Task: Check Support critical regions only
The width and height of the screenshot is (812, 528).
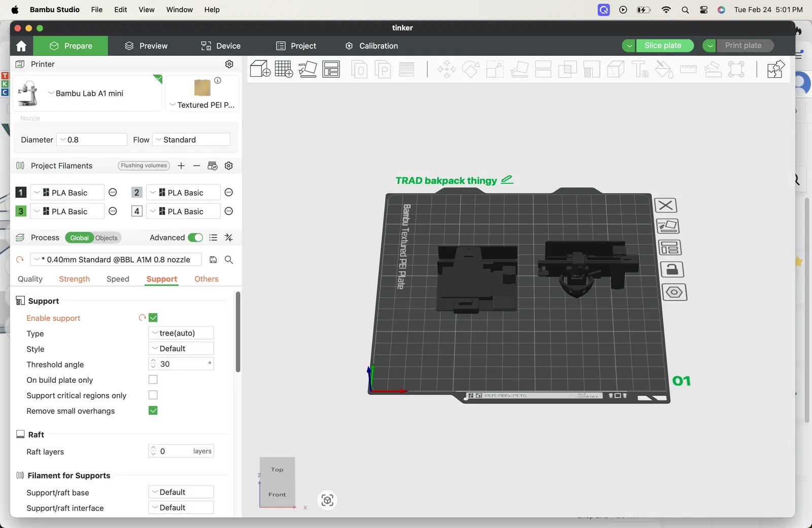Action: click(x=153, y=395)
